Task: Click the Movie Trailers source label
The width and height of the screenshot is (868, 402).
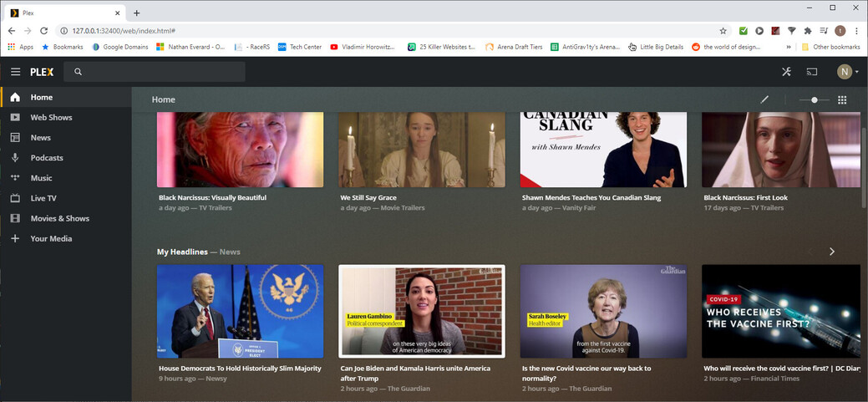Action: point(403,208)
